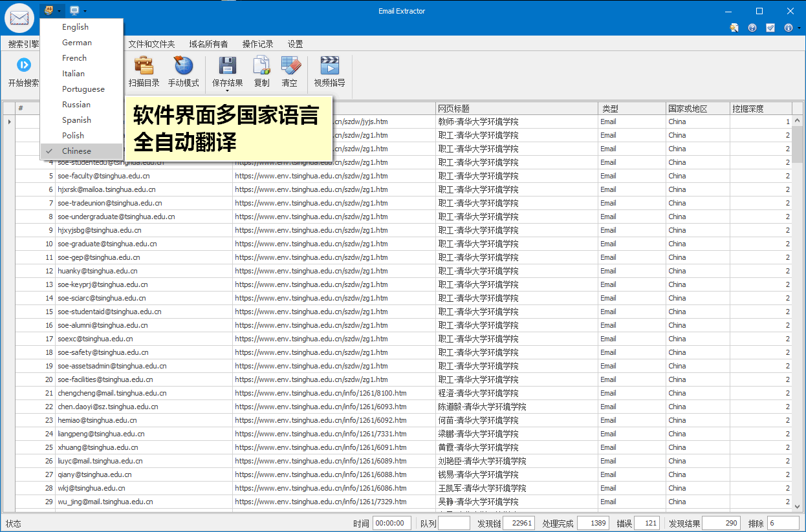Image resolution: width=806 pixels, height=532 pixels.
Task: Switch interface language to Polish
Action: [x=82, y=136]
